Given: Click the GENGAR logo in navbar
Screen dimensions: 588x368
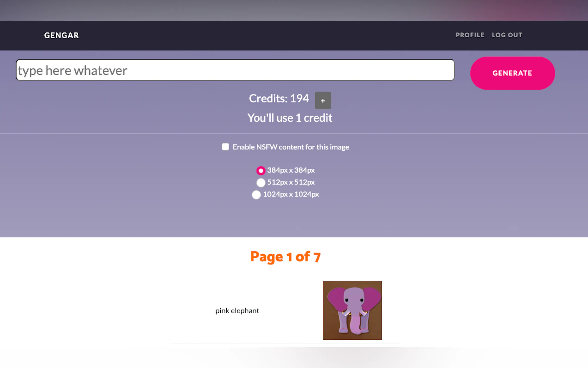Looking at the screenshot, I should [x=62, y=35].
